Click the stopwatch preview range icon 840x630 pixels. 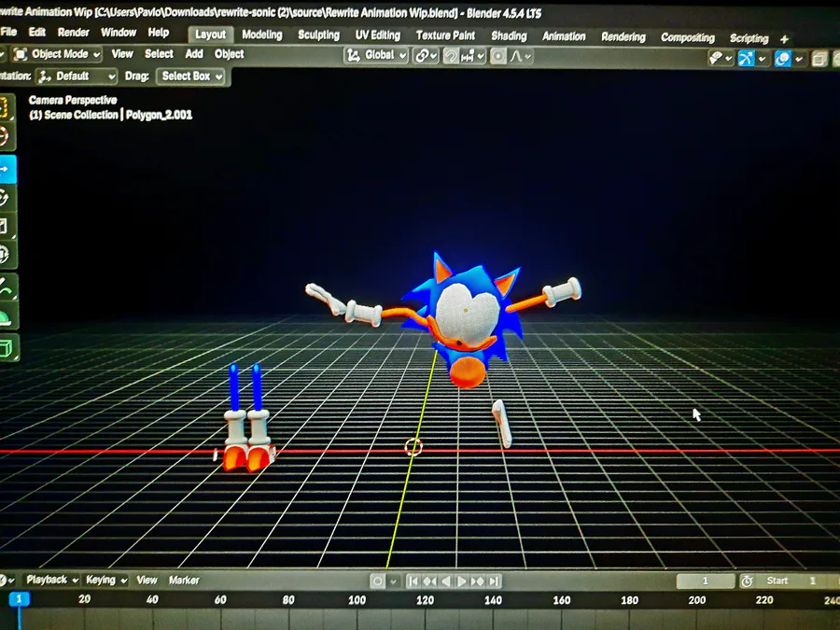[748, 581]
